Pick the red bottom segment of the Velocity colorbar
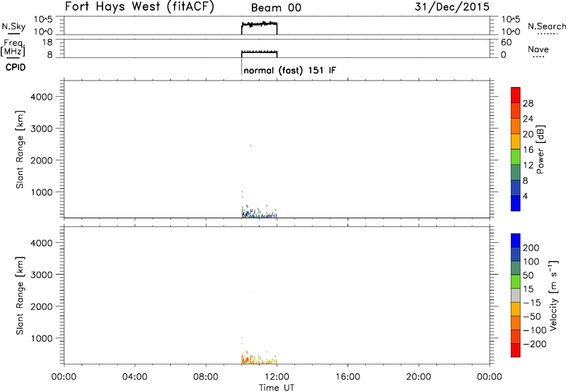This screenshot has width=566, height=392. tap(516, 350)
